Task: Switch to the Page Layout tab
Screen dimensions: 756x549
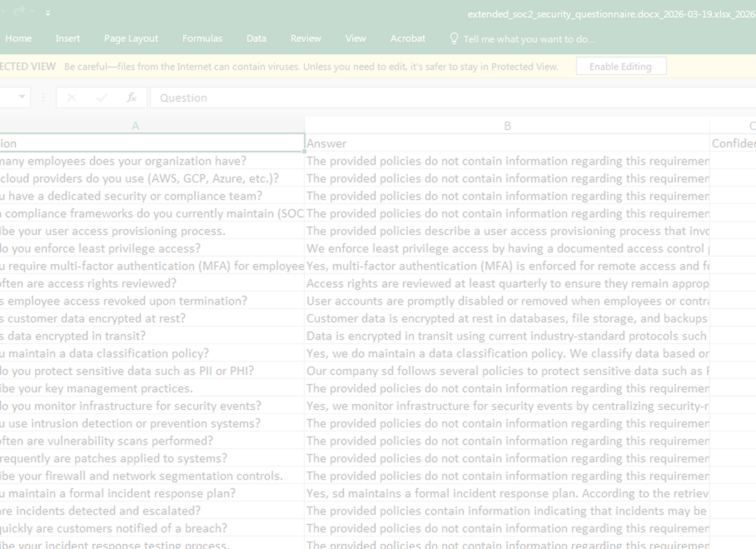Action: click(x=131, y=39)
